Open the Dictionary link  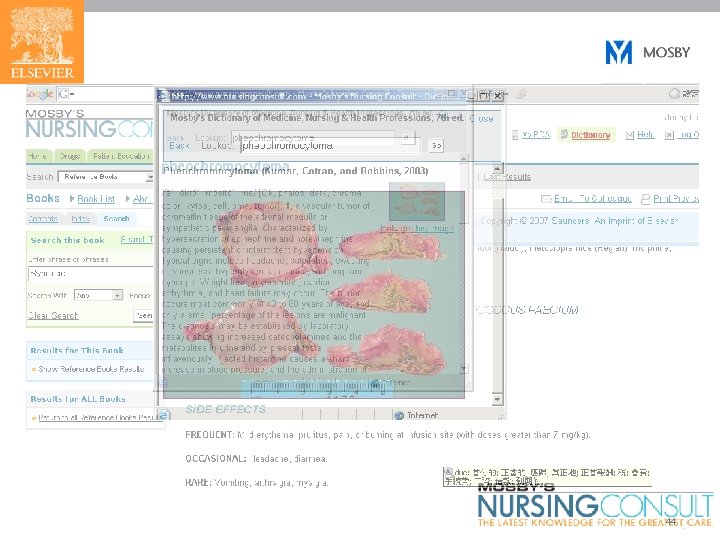pos(591,135)
